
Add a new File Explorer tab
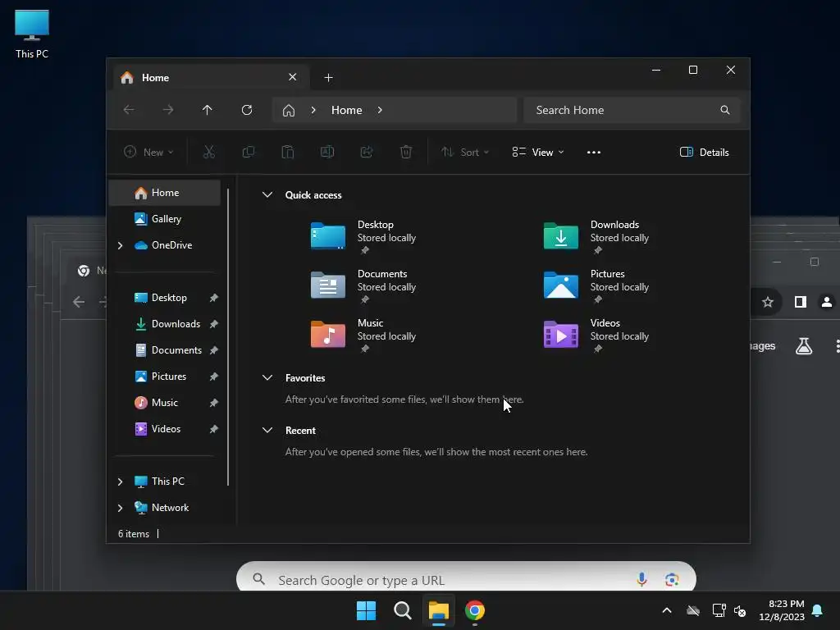click(328, 78)
